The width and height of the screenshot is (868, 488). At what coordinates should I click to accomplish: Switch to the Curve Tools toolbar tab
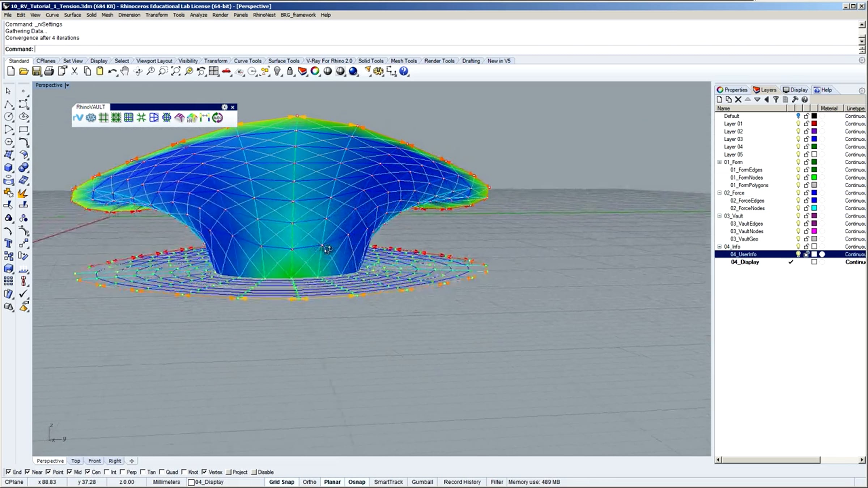[247, 61]
